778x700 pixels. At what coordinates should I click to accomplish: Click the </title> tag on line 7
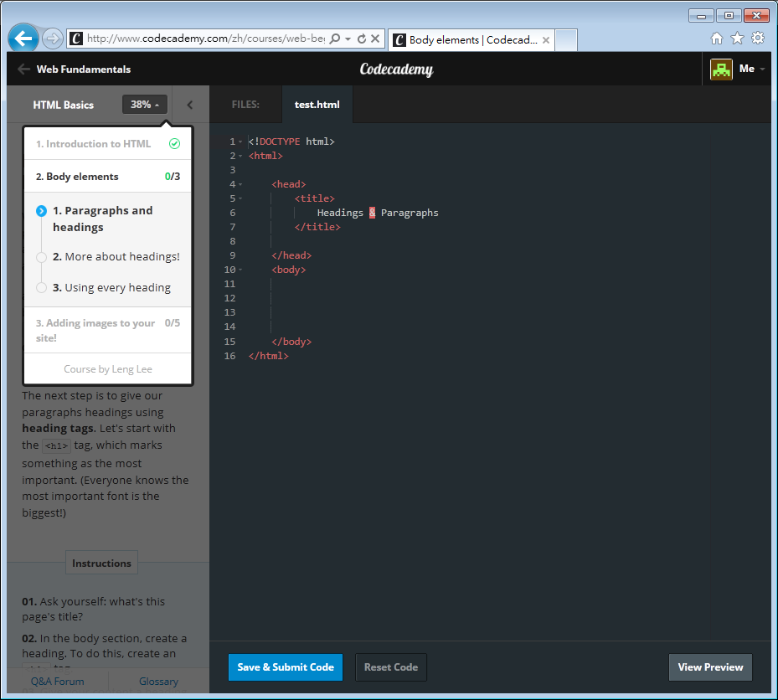pos(317,227)
